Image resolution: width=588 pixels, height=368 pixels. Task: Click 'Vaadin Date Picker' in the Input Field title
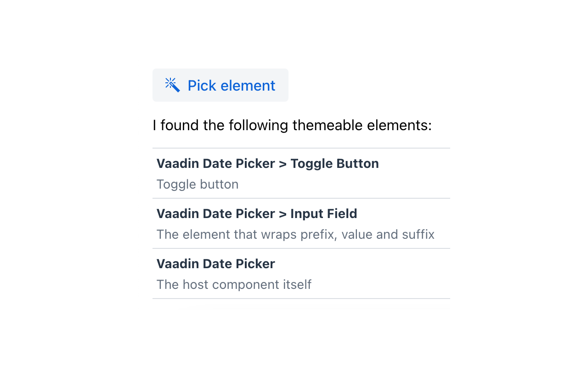click(x=215, y=214)
